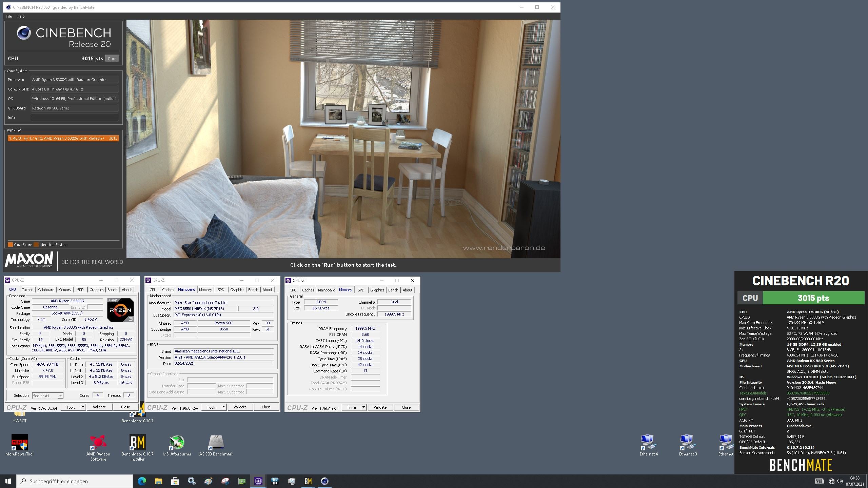The image size is (868, 488).
Task: Open the volume control tray icon
Action: [840, 481]
